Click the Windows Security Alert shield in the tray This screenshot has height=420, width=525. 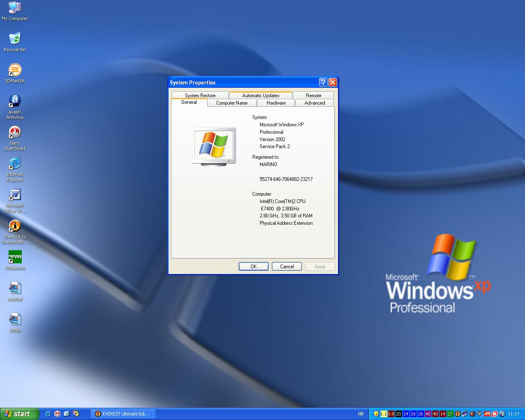tap(376, 414)
